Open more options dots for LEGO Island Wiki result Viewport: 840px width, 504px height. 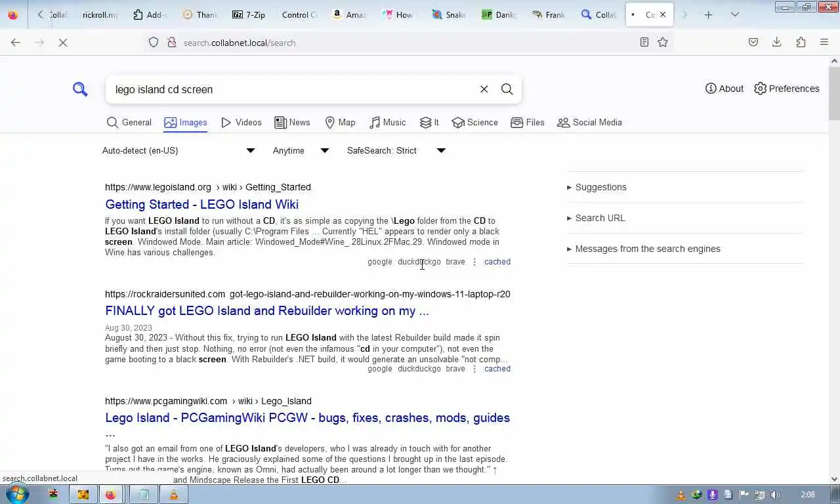pos(474,261)
